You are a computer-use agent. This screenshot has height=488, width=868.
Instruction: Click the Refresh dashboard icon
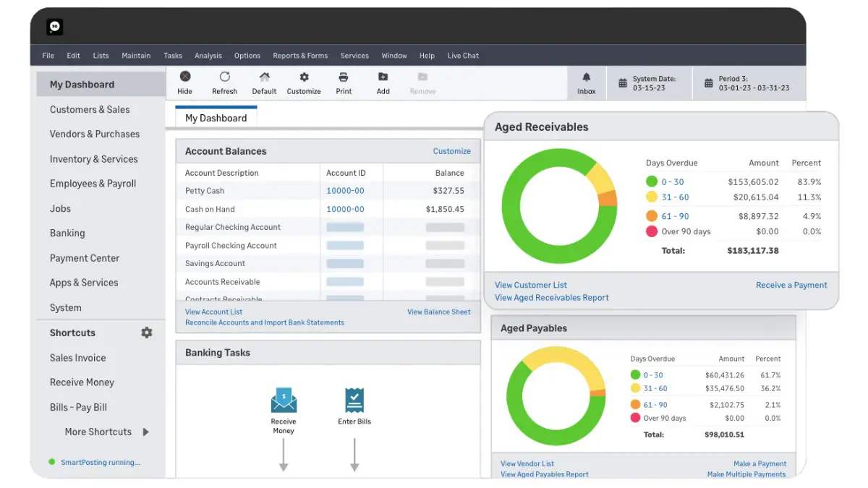(x=225, y=77)
